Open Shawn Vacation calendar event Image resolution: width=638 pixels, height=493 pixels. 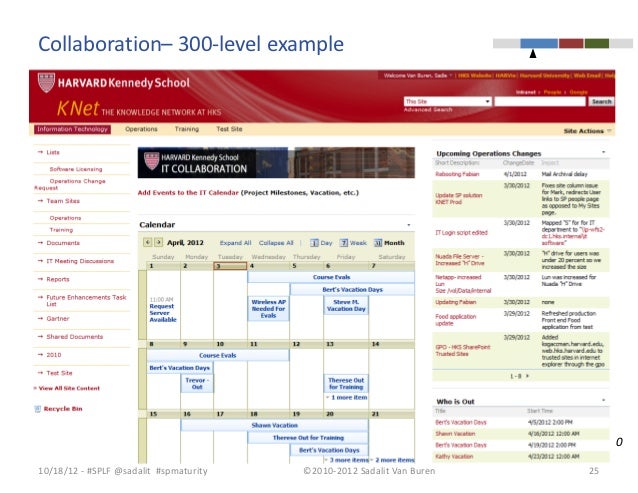point(275,425)
